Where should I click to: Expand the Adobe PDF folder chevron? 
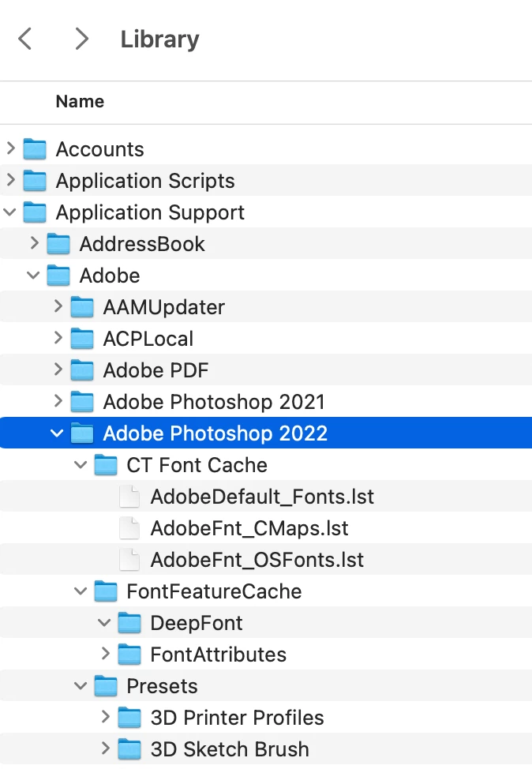[x=58, y=369]
